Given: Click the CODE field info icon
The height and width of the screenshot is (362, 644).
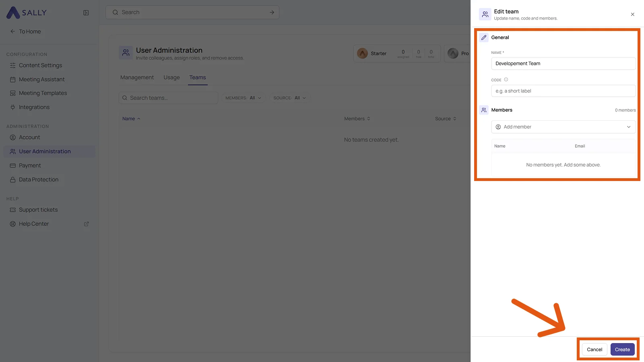Looking at the screenshot, I should [x=506, y=80].
